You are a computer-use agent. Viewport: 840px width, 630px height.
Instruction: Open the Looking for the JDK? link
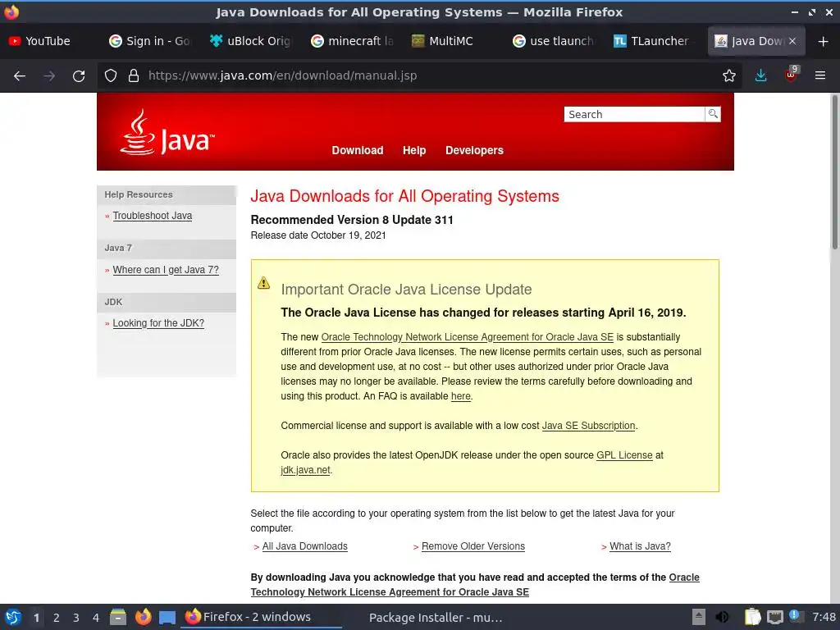(158, 323)
